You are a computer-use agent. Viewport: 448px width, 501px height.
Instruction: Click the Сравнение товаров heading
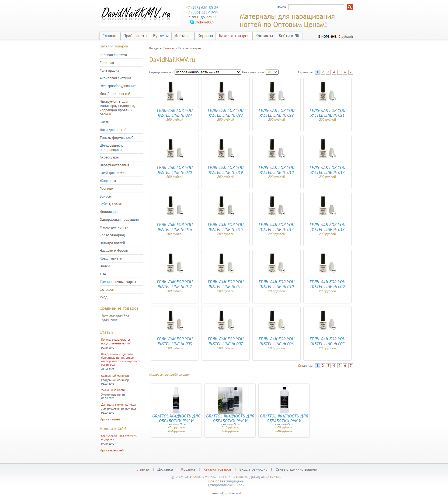click(119, 308)
